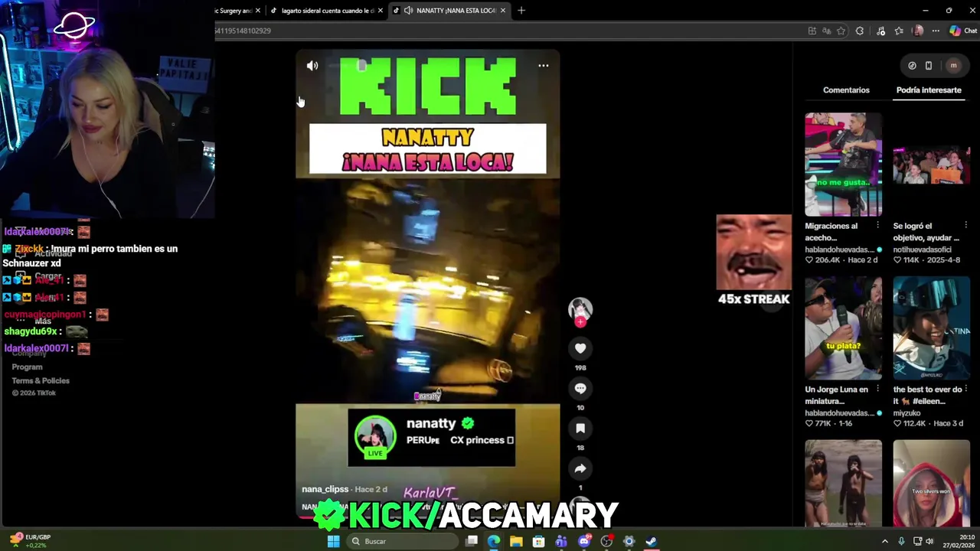The image size is (980, 551).
Task: Bookmark the video with the save icon
Action: point(580,429)
